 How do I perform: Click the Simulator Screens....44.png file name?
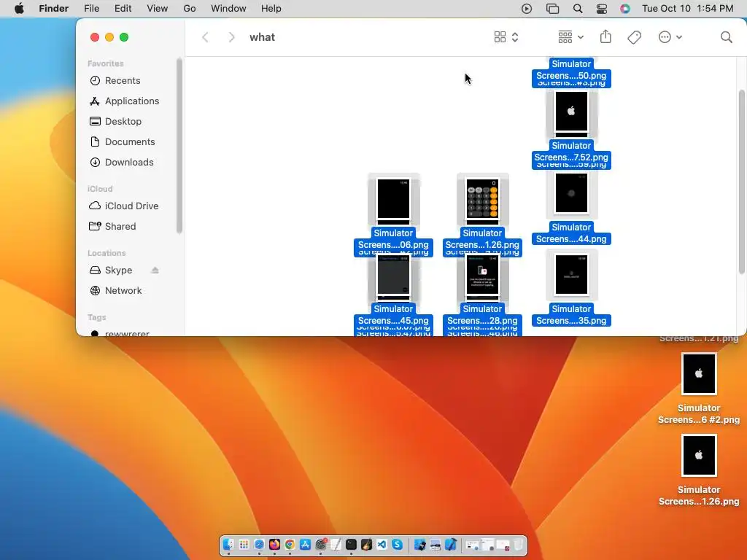(x=571, y=233)
